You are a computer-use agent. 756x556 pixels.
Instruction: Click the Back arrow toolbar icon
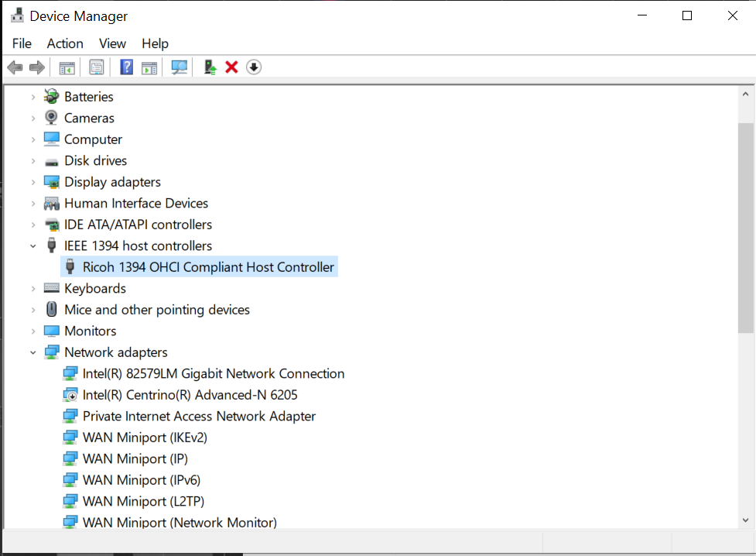click(x=15, y=67)
